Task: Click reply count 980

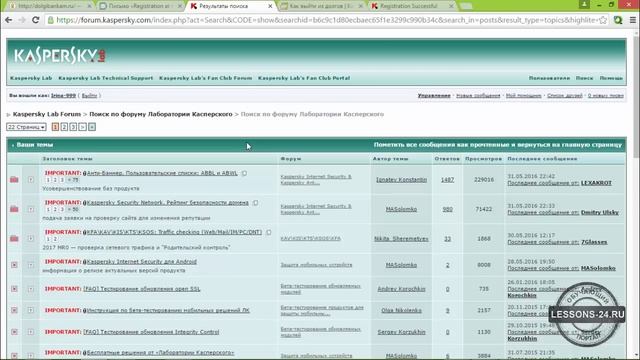Action: pyautogui.click(x=447, y=209)
